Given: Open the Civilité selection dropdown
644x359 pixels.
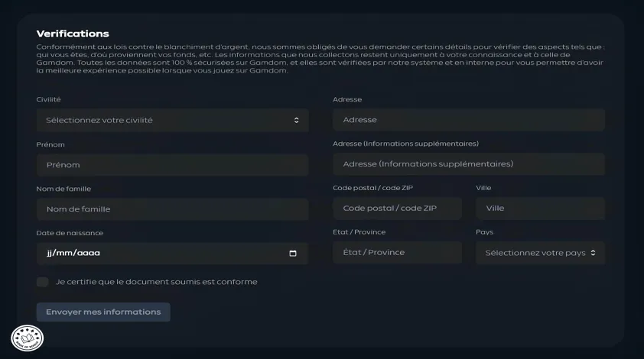Looking at the screenshot, I should point(173,120).
